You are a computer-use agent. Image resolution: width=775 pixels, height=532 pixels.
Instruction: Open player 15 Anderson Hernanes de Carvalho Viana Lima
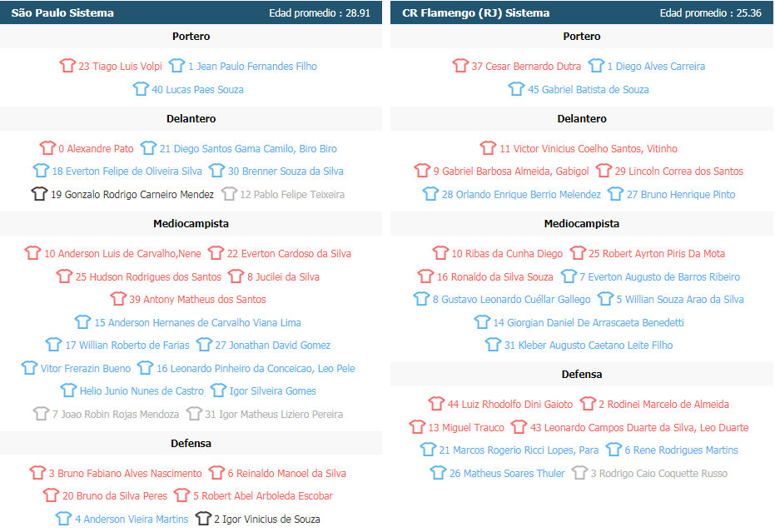click(198, 323)
